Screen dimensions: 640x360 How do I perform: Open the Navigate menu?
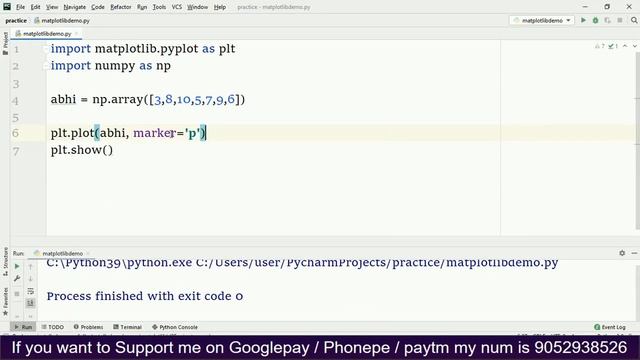[x=75, y=7]
